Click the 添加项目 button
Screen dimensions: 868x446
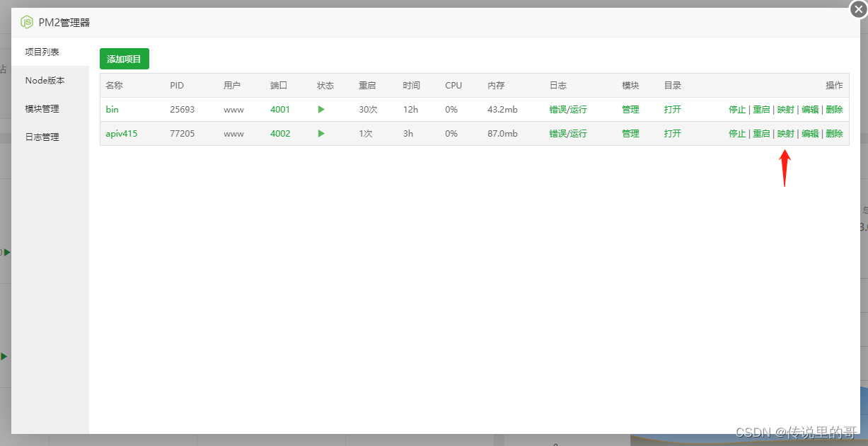tap(125, 59)
